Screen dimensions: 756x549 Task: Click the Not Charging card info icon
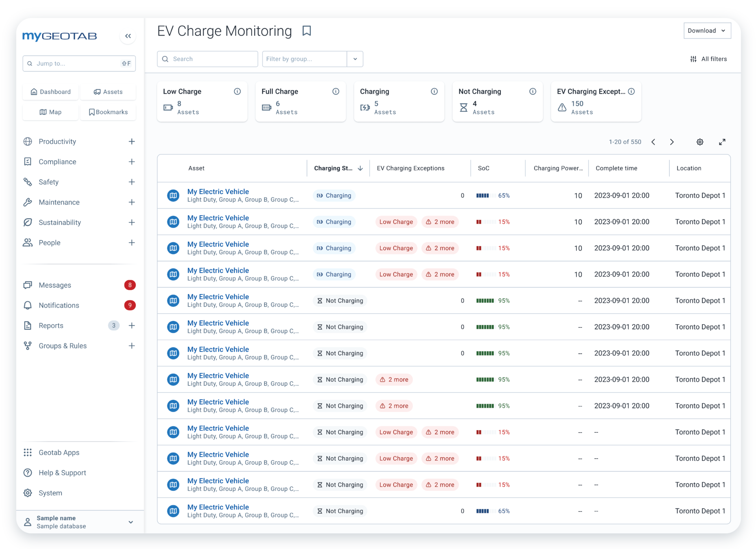click(x=533, y=91)
